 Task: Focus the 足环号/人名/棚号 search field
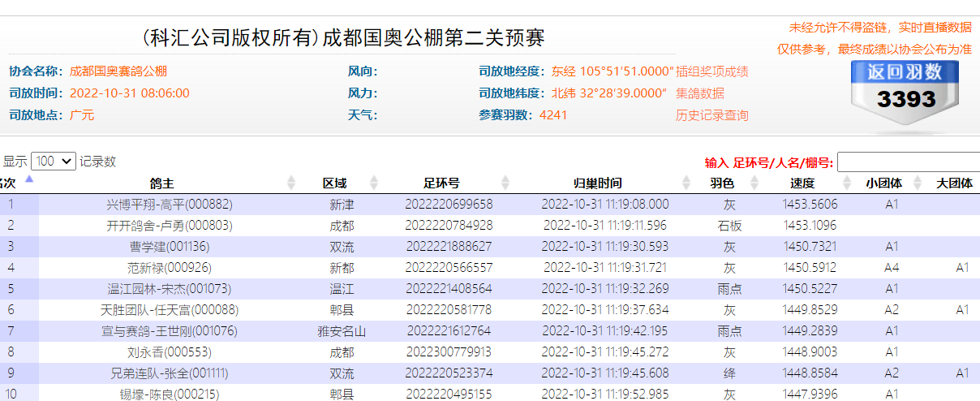point(908,162)
